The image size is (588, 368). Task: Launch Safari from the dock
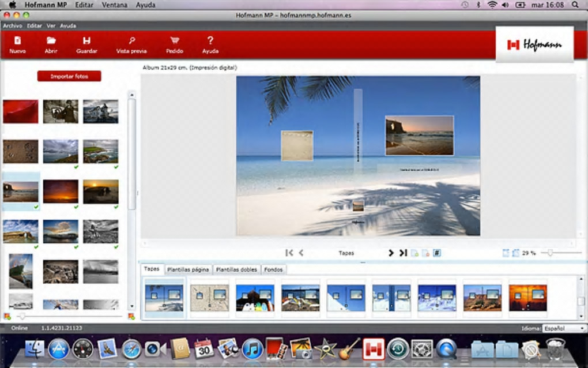(131, 348)
